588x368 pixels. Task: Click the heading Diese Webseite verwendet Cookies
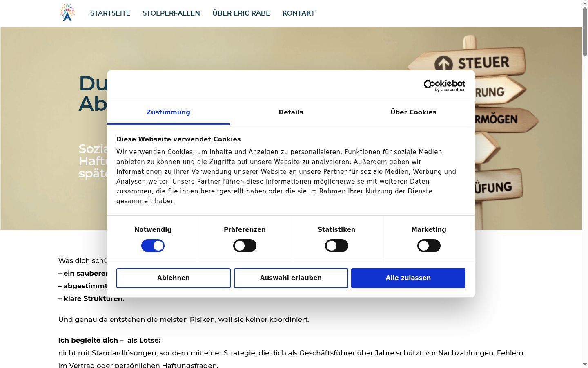(178, 139)
